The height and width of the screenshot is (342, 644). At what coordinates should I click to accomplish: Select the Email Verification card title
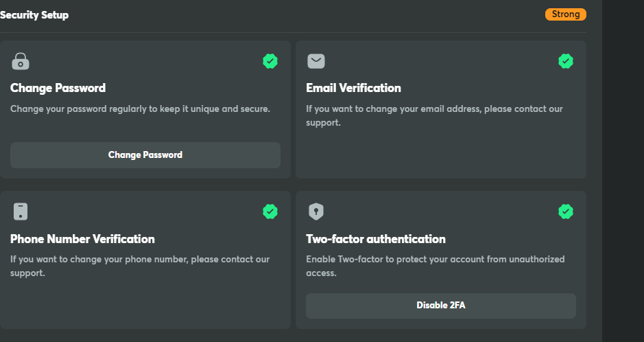click(x=353, y=88)
